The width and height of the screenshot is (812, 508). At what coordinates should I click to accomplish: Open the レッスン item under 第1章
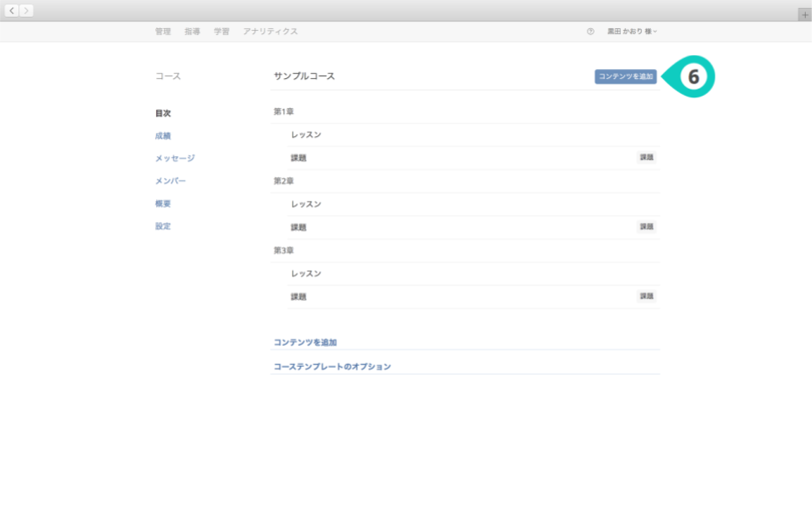(306, 135)
